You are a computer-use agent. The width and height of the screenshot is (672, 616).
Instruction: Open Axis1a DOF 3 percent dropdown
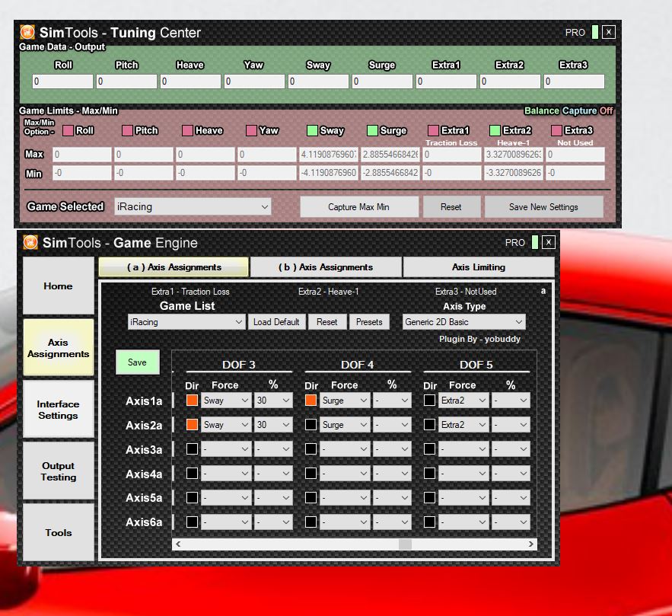pyautogui.click(x=273, y=401)
